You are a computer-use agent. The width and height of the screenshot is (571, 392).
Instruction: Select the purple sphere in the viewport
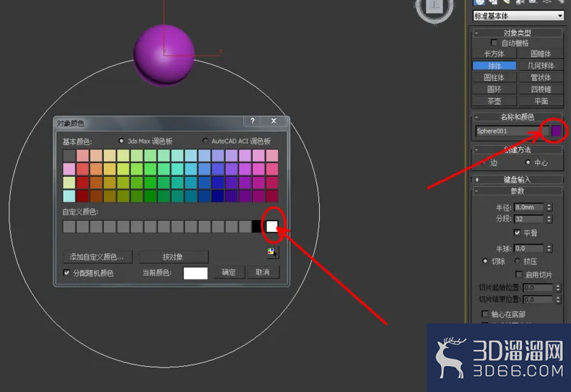pyautogui.click(x=164, y=55)
